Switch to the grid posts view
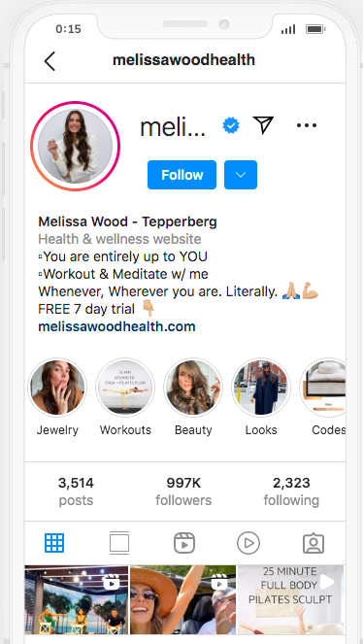The image size is (363, 644). [54, 543]
